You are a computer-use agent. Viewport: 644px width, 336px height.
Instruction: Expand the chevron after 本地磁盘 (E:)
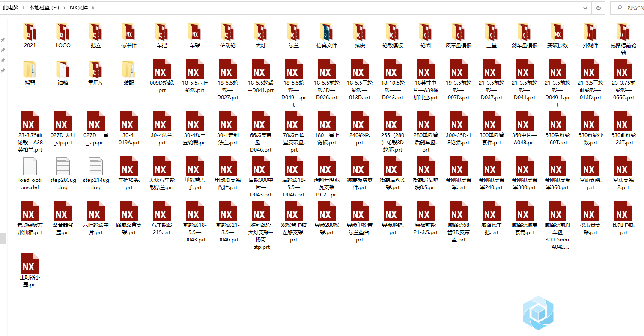(x=65, y=8)
